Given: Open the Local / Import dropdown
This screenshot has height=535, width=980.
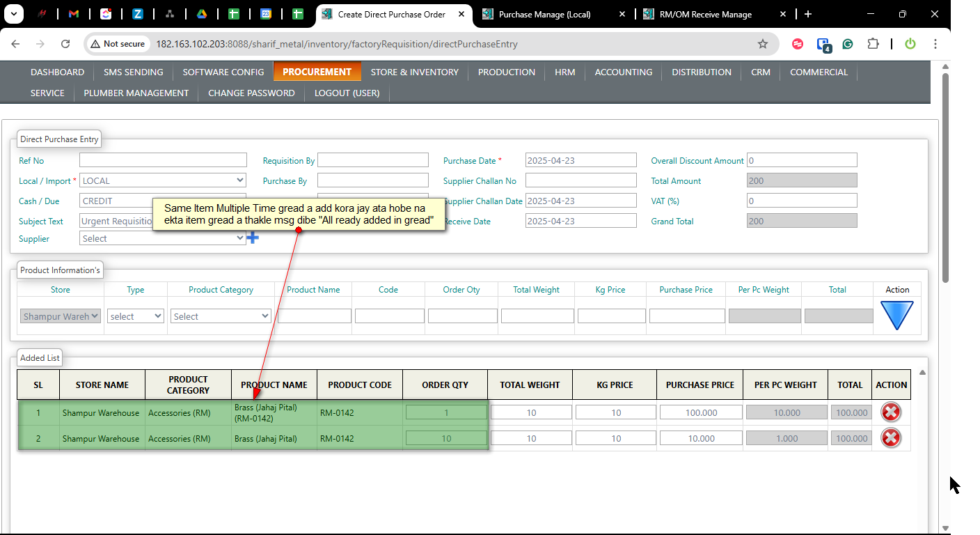Looking at the screenshot, I should coord(163,180).
